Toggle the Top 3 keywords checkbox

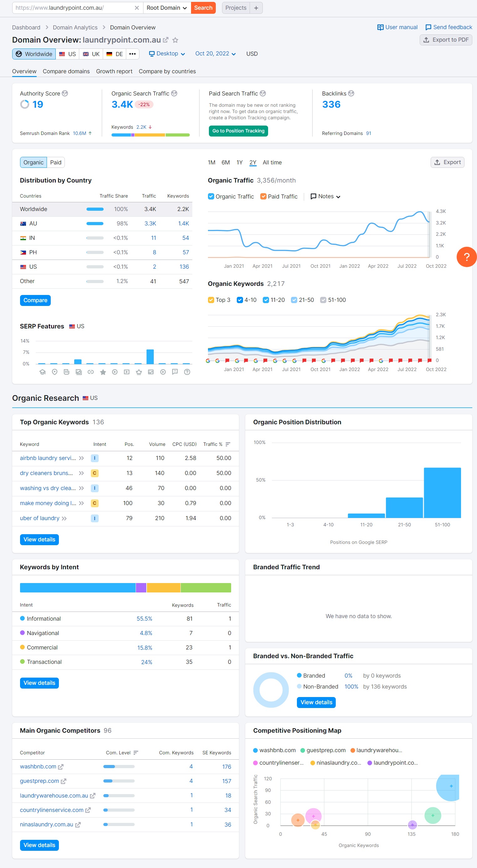click(x=211, y=300)
